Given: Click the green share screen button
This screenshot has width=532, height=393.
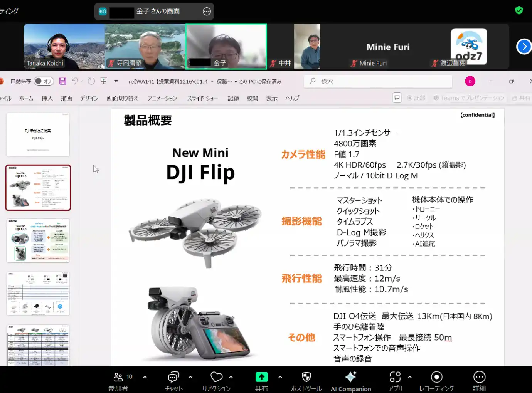Looking at the screenshot, I should point(261,377).
